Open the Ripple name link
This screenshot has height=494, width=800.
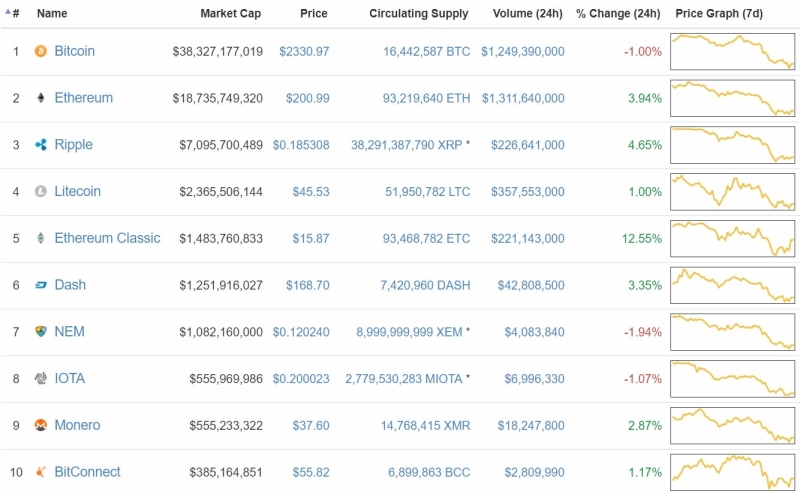[73, 145]
